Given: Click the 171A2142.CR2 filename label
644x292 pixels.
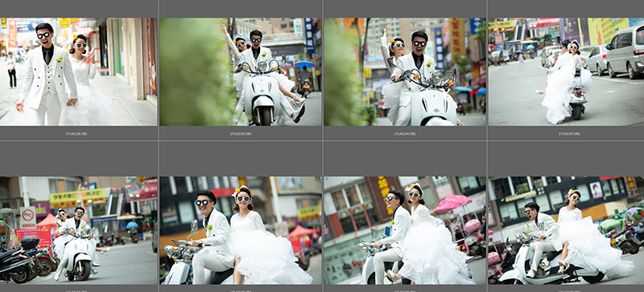Looking at the screenshot, I should coord(241,134).
